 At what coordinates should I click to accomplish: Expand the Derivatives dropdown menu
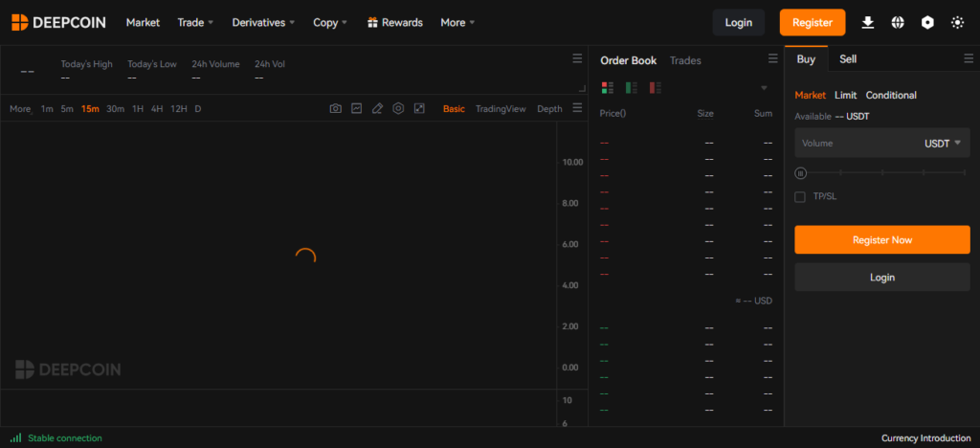[x=263, y=22]
